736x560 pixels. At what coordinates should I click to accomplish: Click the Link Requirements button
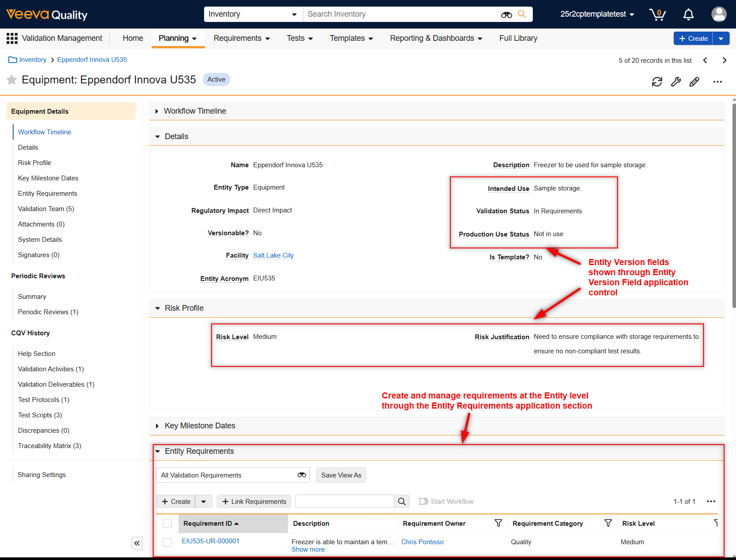point(254,501)
